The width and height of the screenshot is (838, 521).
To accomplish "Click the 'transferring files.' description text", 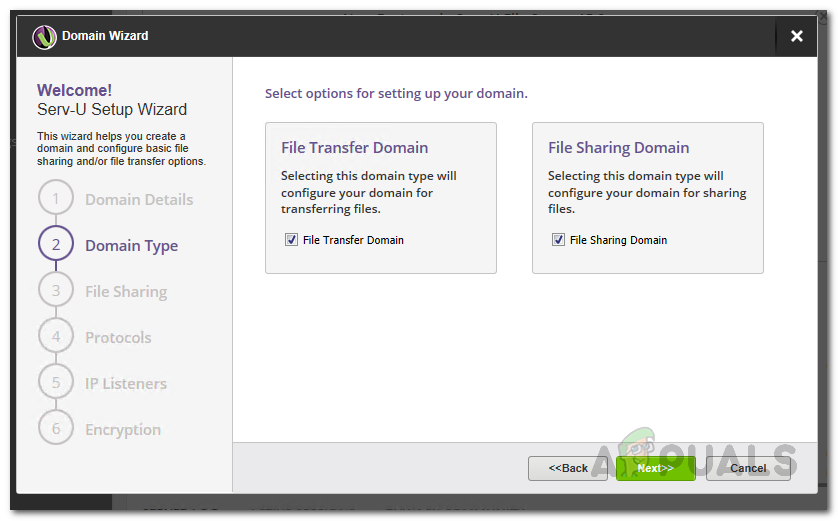I will [x=331, y=209].
